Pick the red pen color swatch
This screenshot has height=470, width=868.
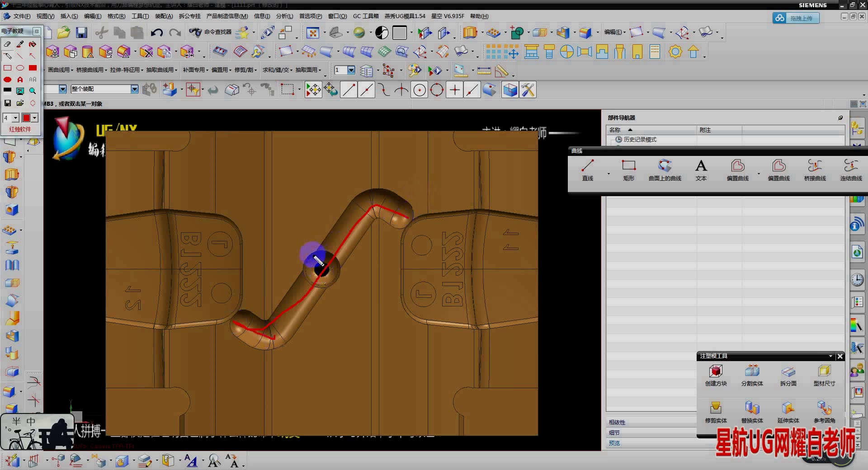point(26,118)
